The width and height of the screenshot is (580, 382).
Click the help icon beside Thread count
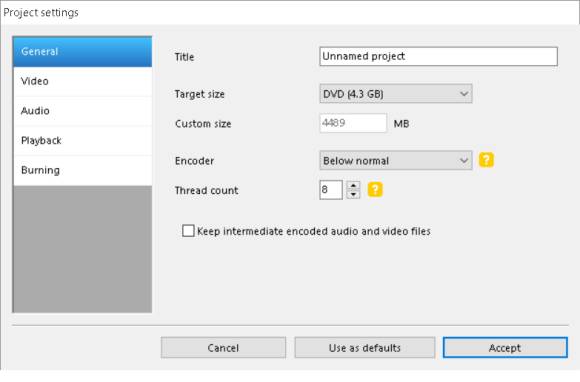[x=375, y=190]
